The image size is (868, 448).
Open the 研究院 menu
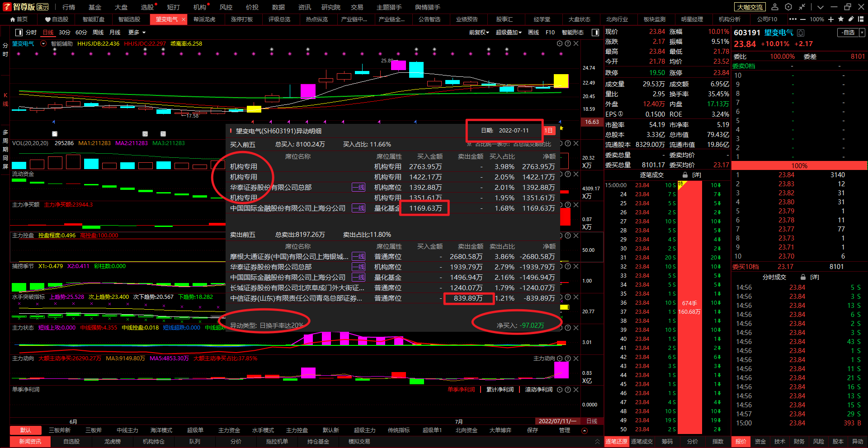[331, 7]
